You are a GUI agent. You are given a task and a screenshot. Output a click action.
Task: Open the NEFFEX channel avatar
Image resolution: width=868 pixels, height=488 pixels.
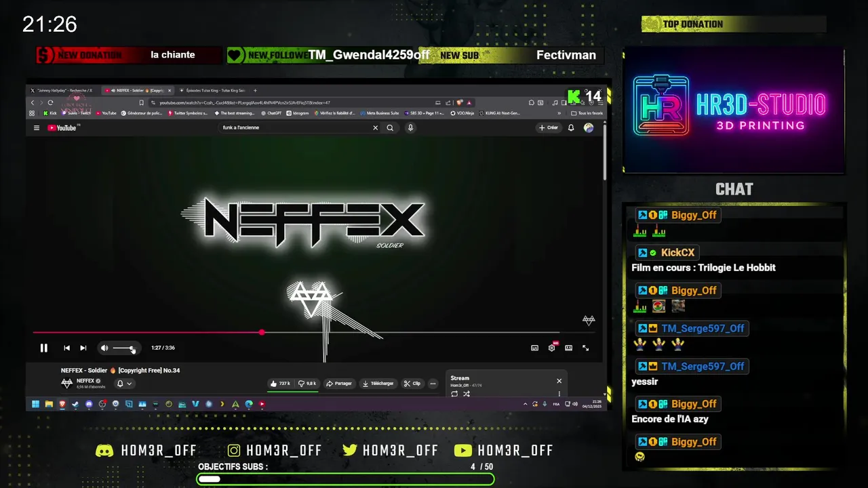point(66,384)
